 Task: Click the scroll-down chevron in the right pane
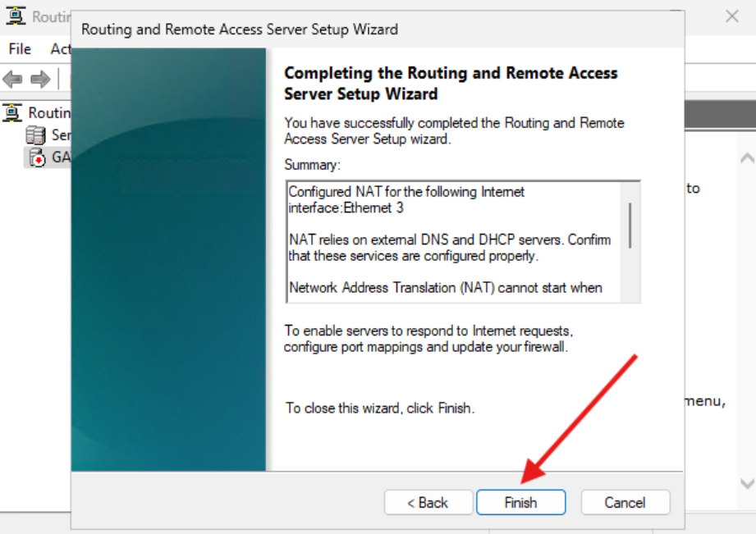coord(746,484)
